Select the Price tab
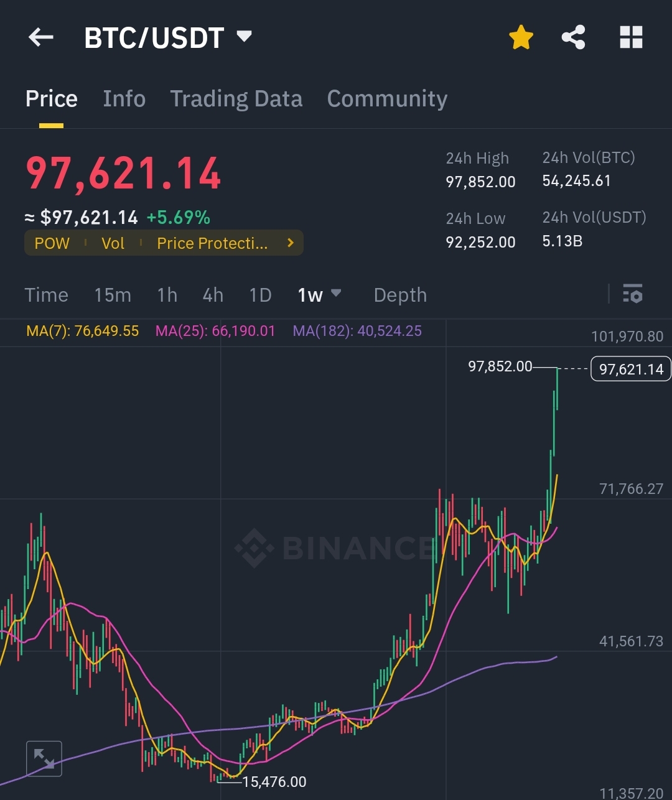This screenshot has height=800, width=672. click(x=52, y=98)
